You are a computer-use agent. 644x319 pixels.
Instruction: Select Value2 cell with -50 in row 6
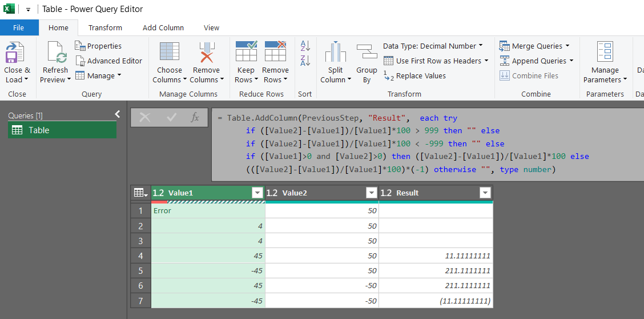322,286
